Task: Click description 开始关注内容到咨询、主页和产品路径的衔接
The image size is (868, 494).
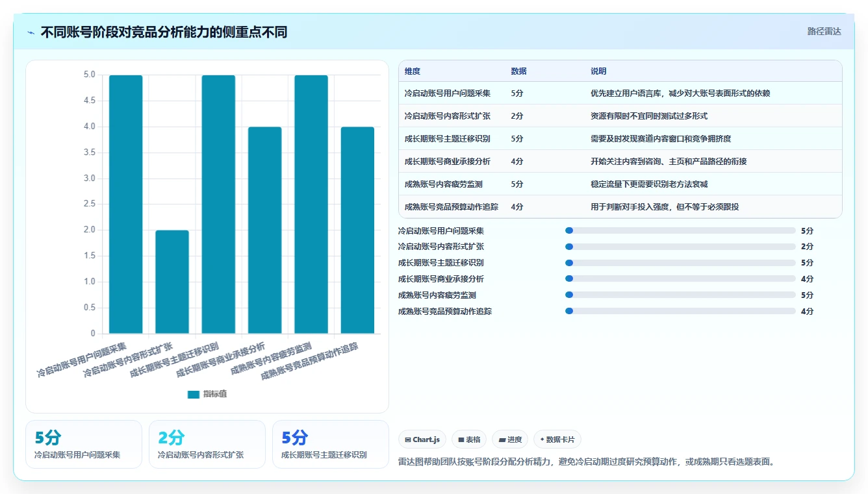Action: (x=669, y=162)
